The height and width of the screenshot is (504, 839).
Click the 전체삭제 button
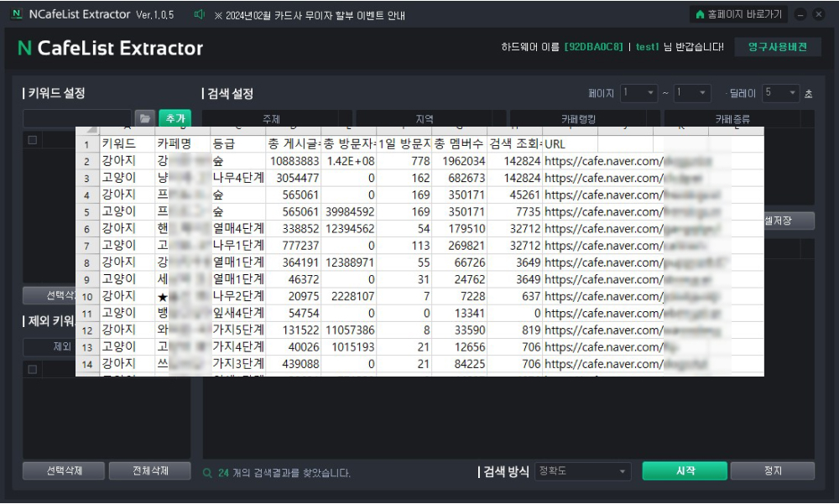click(x=150, y=470)
